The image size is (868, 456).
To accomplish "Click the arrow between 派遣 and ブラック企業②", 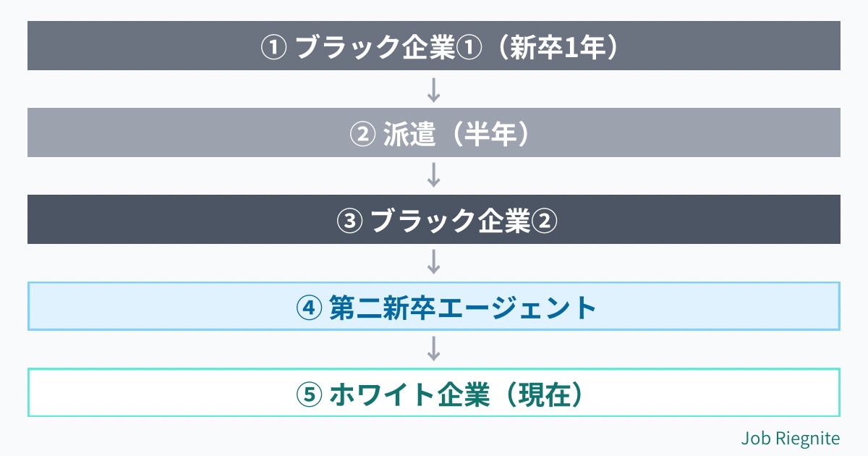I will [434, 176].
